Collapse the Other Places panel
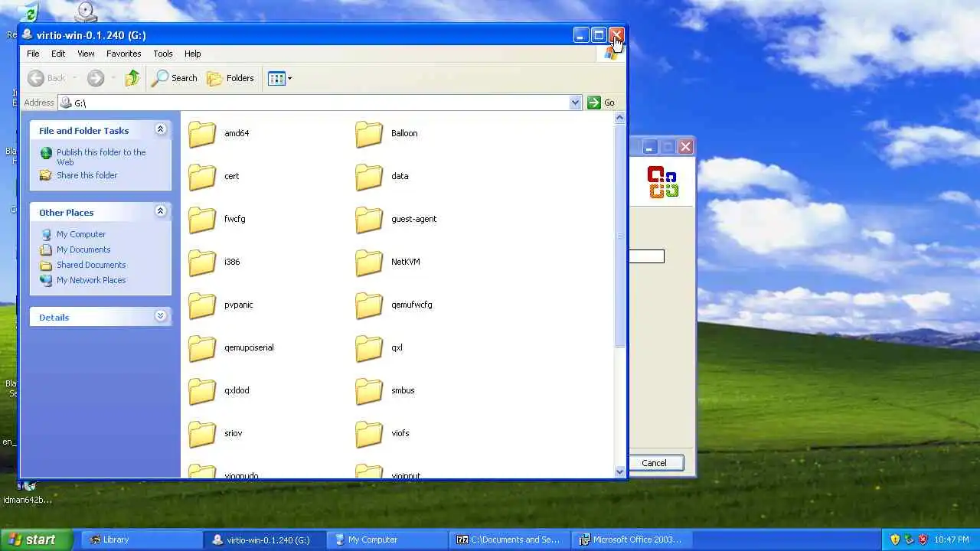Viewport: 980px width, 551px height. [160, 211]
